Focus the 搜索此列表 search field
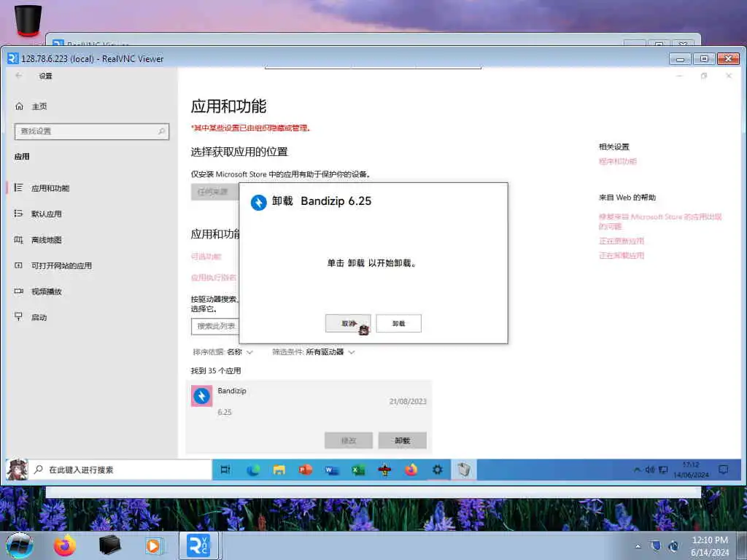The image size is (747, 560). tap(215, 326)
